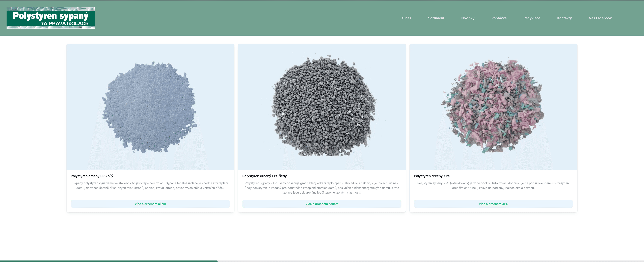This screenshot has height=262, width=644.
Task: Open the O nás menu item
Action: [x=406, y=18]
